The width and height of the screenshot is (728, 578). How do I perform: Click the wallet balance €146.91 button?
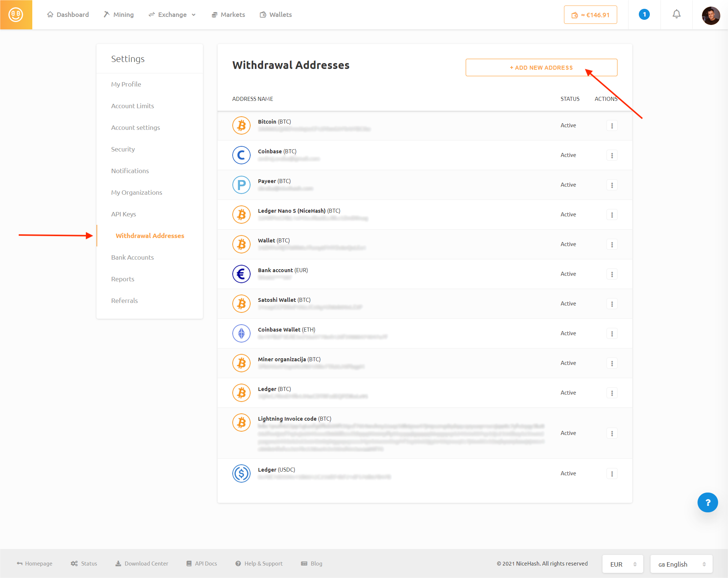click(x=590, y=15)
